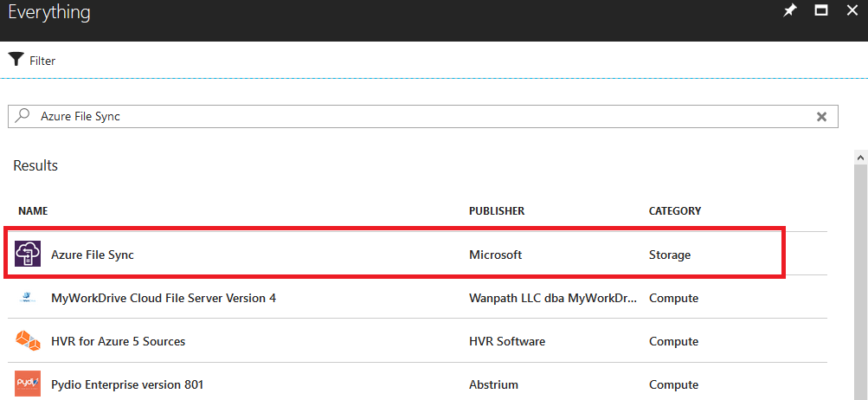Maximize the Everything blade
The image size is (868, 400).
(x=821, y=10)
